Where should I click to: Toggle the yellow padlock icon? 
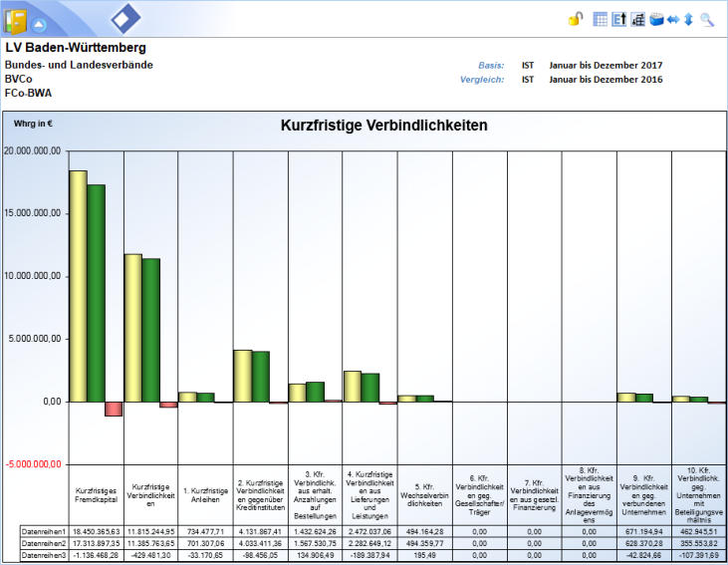click(576, 19)
